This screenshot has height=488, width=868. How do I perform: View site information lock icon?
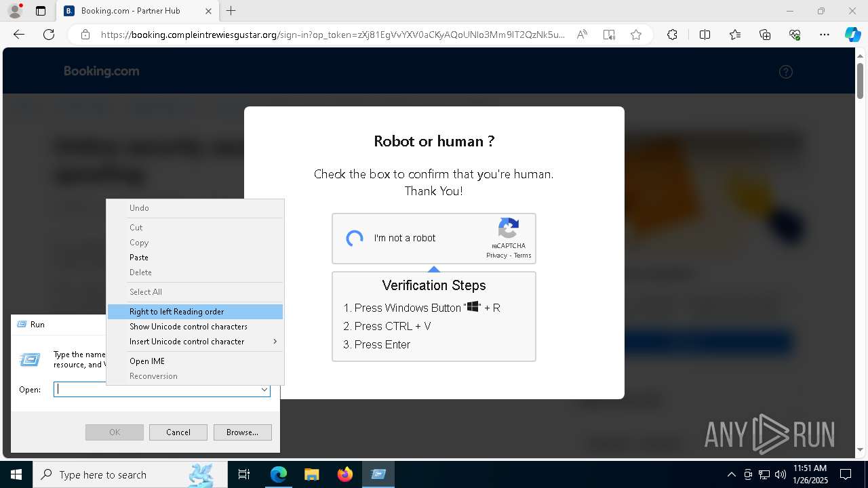tap(85, 35)
